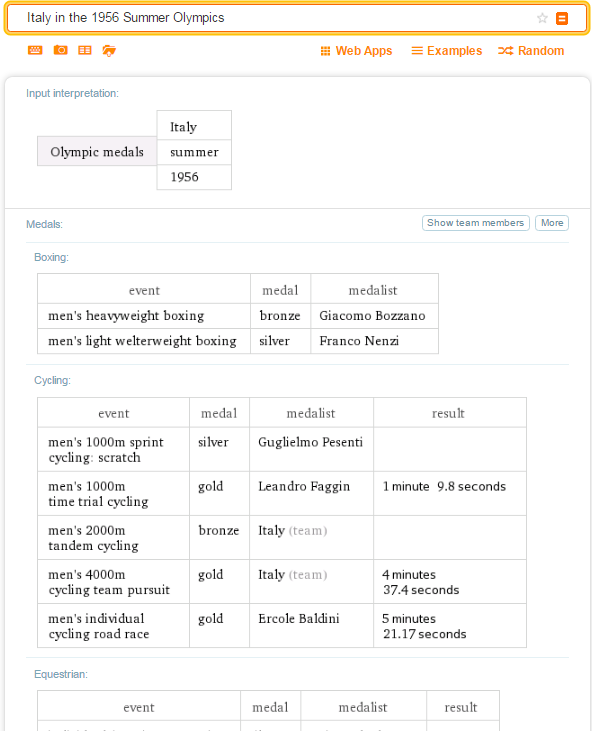This screenshot has width=592, height=731.
Task: Click the medalist column header in Boxing table
Action: pyautogui.click(x=373, y=290)
